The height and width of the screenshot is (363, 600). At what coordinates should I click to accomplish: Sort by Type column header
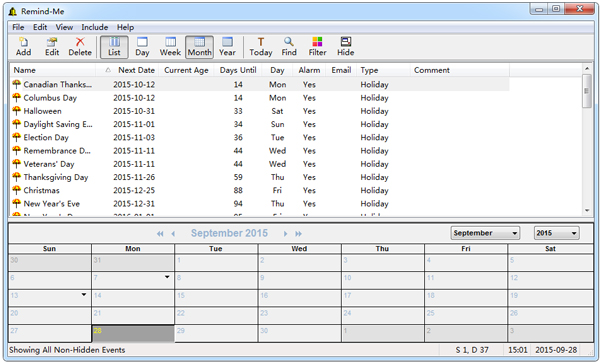pos(383,70)
